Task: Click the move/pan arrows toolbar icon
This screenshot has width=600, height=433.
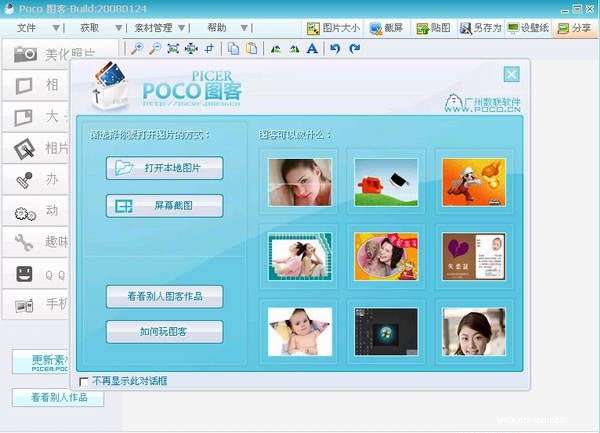Action: click(191, 49)
